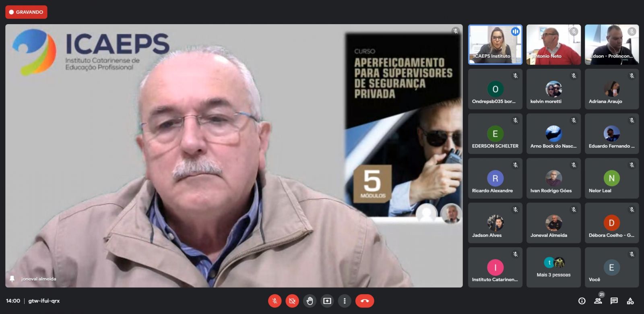Unmute microphone in bottom call controls
Screen dimensions: 644x314
coord(275,301)
